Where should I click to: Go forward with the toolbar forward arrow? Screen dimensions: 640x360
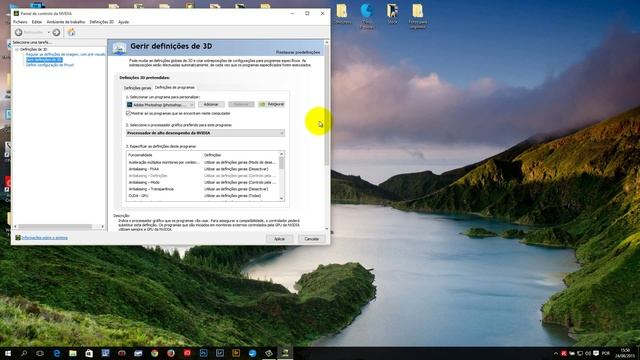click(56, 32)
